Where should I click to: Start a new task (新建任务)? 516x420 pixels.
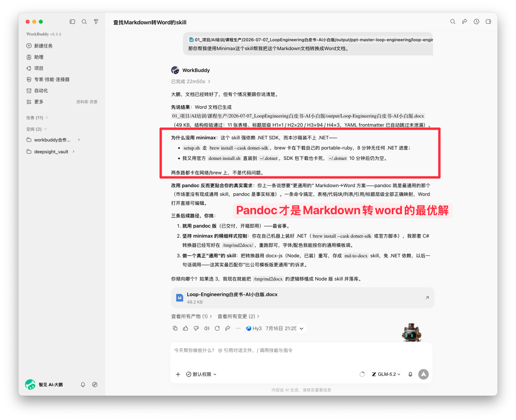40,46
